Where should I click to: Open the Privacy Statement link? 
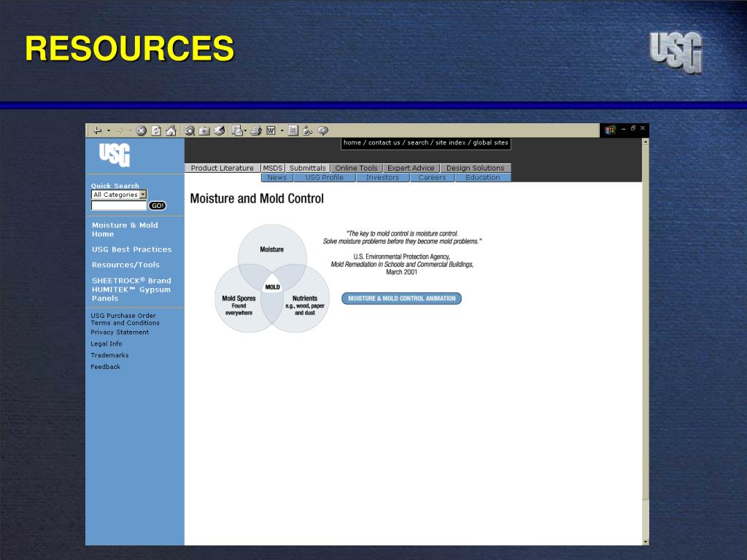120,332
